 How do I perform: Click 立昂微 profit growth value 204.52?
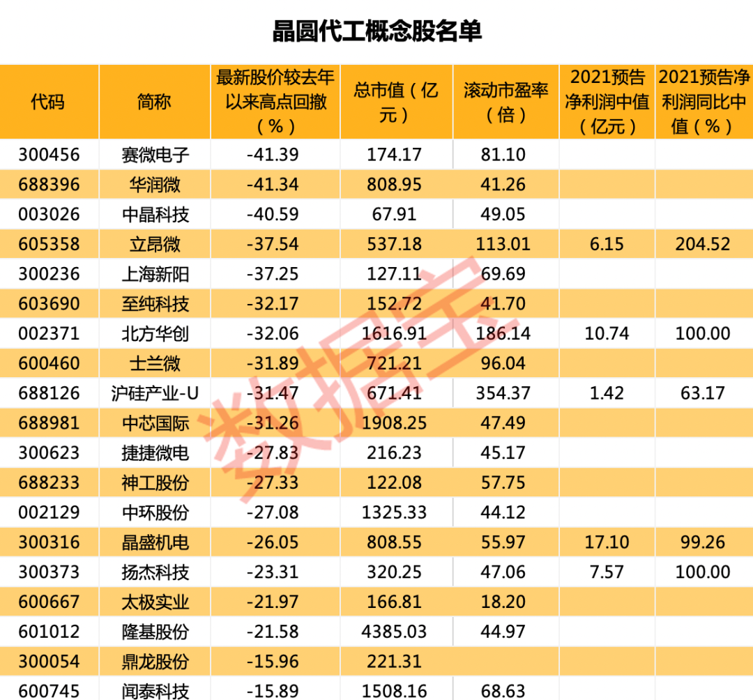pos(703,244)
